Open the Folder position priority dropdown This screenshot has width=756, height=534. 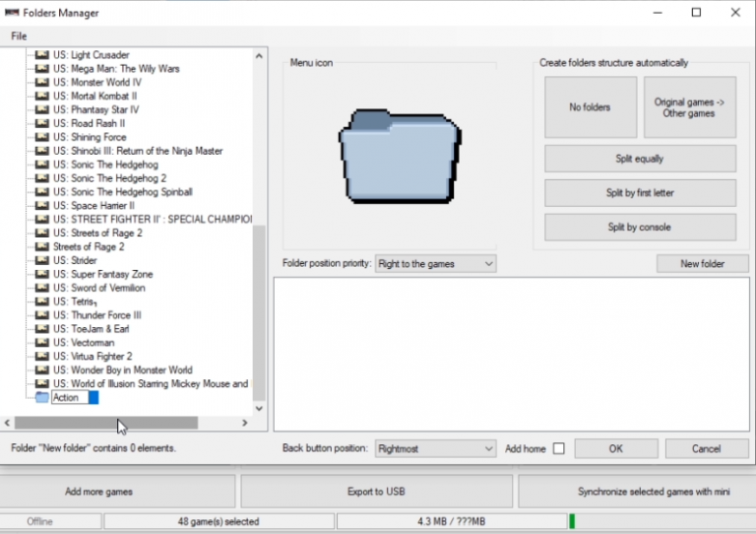pos(436,264)
